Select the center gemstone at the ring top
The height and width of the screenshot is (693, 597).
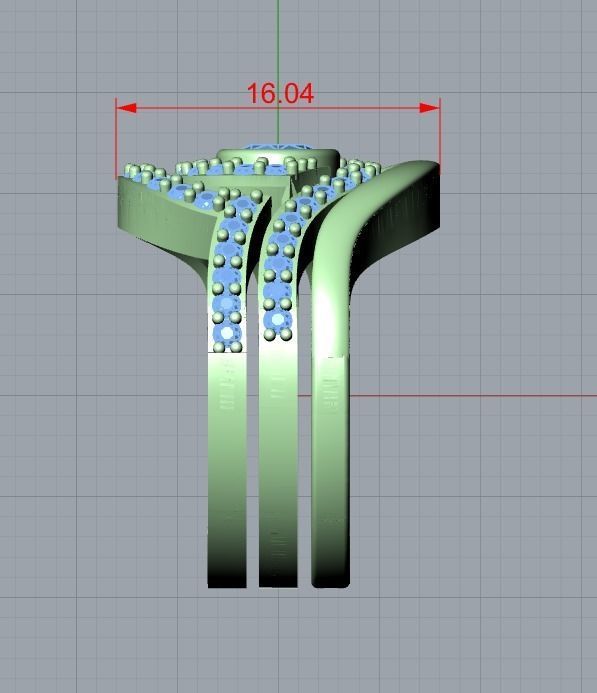(278, 146)
